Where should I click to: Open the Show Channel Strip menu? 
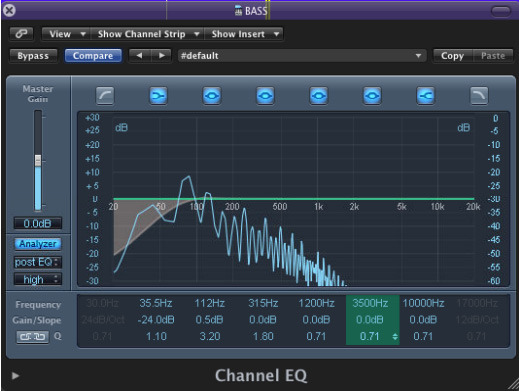(148, 34)
